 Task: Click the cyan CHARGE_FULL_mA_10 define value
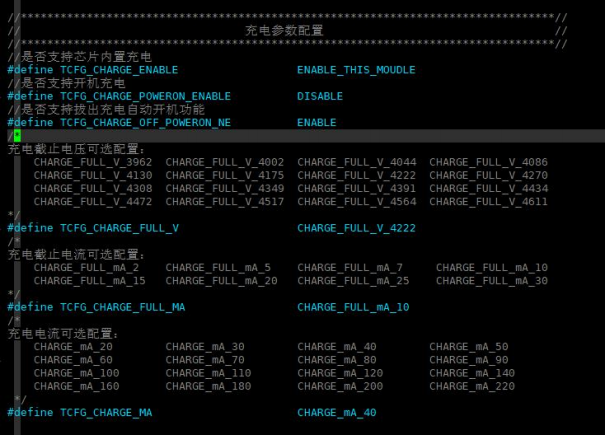(353, 307)
